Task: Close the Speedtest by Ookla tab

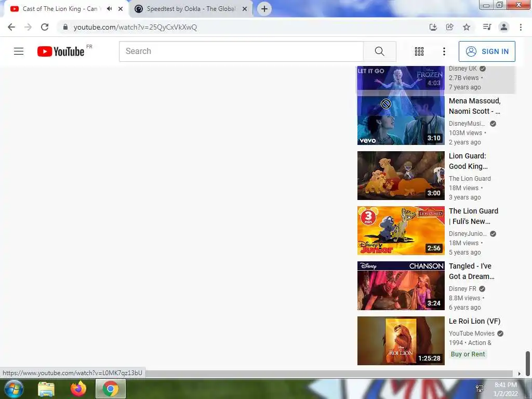Action: tap(244, 9)
